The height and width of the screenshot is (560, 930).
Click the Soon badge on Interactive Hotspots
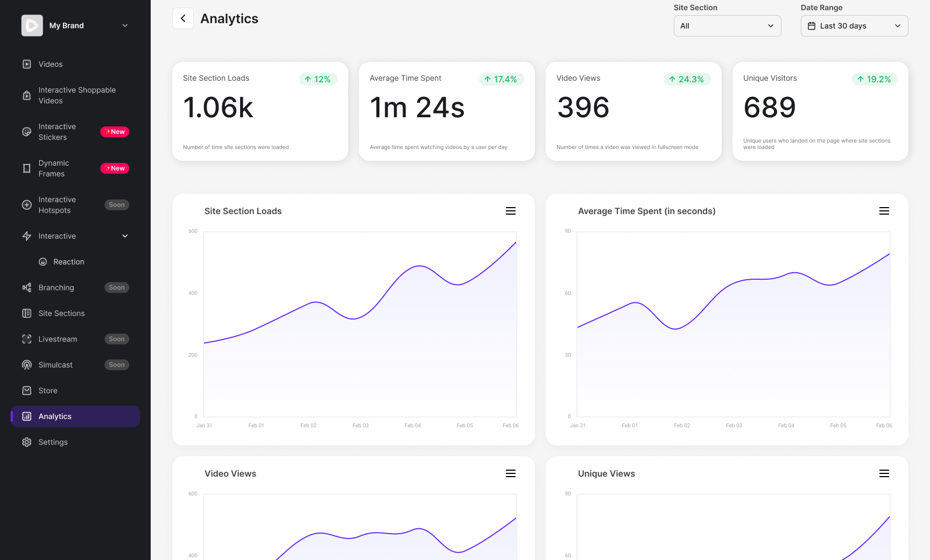pyautogui.click(x=117, y=205)
